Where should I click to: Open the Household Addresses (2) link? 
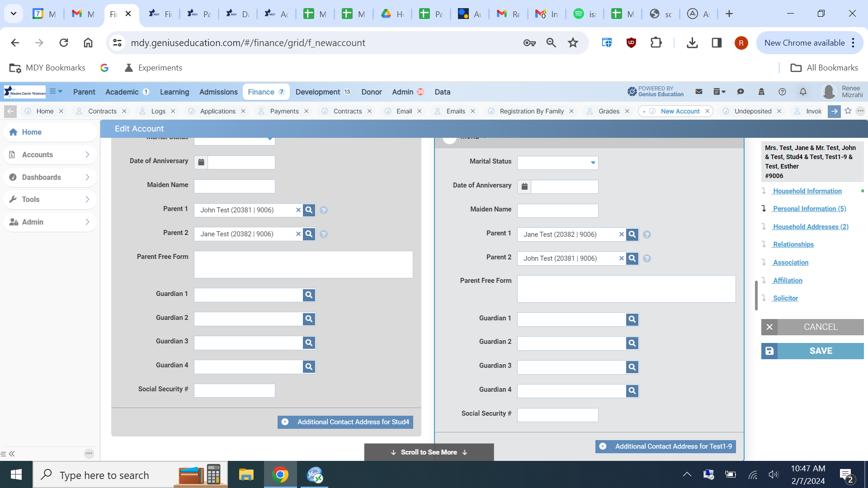[x=810, y=227]
